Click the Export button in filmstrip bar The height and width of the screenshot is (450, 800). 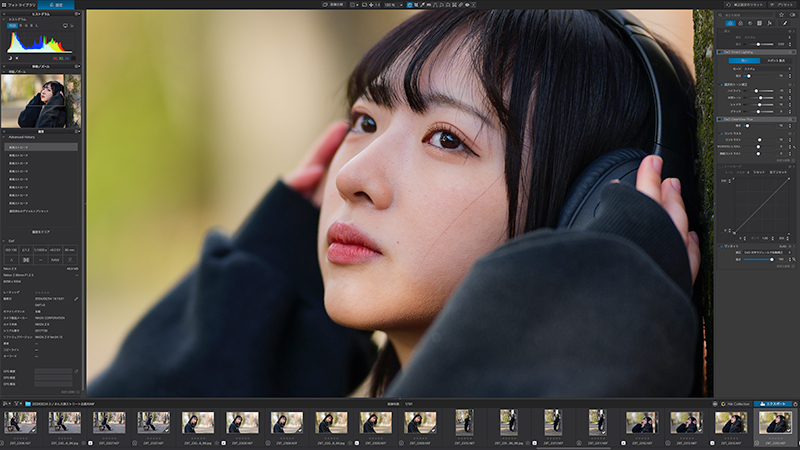point(772,404)
